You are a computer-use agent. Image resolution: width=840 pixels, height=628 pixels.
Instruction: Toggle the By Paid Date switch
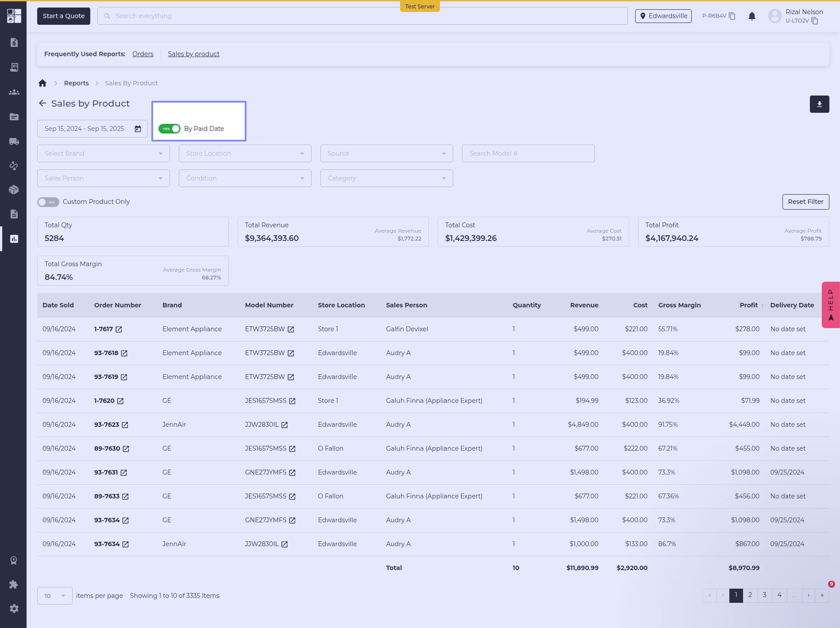coord(170,129)
